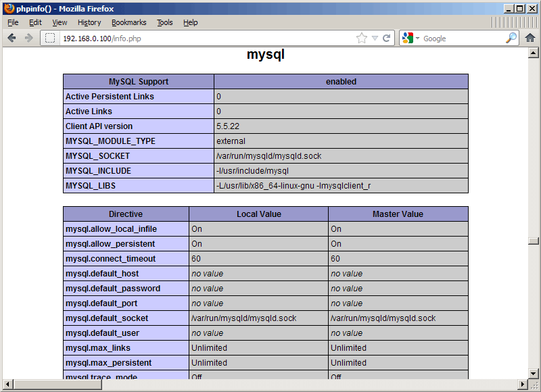
Task: Click the Active Persistent Links cell
Action: coord(139,97)
